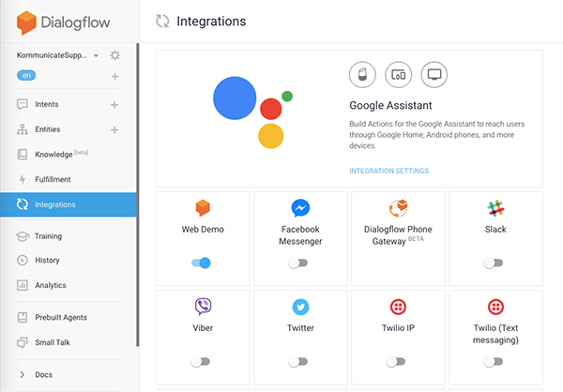Open the Fulfillment menu item
This screenshot has height=392, width=563.
click(53, 179)
